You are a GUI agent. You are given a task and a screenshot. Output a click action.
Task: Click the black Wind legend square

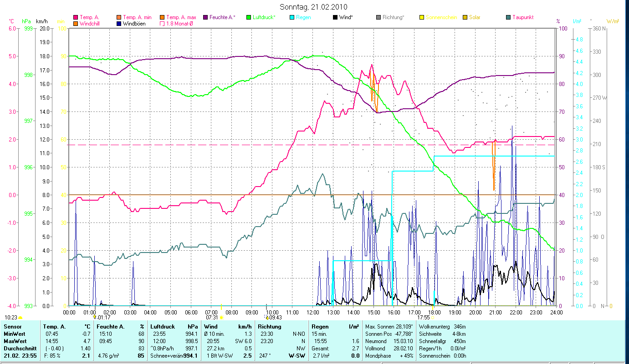point(335,17)
